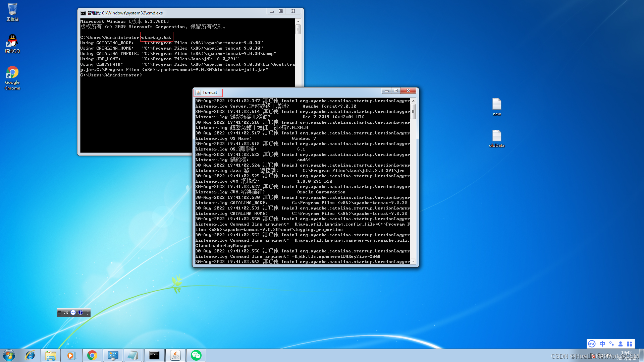Toggle Chinese input mode in iFLY bar
This screenshot has height=362, width=644.
602,344
